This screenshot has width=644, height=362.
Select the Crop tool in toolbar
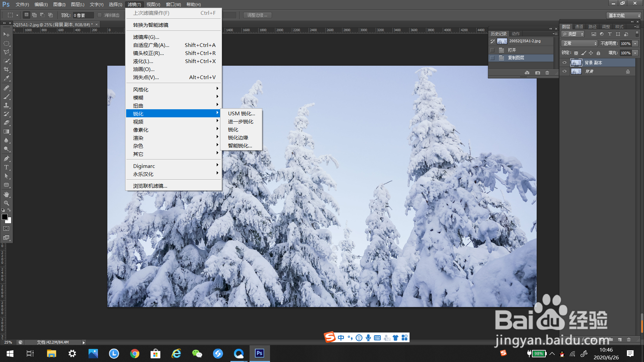pos(6,69)
